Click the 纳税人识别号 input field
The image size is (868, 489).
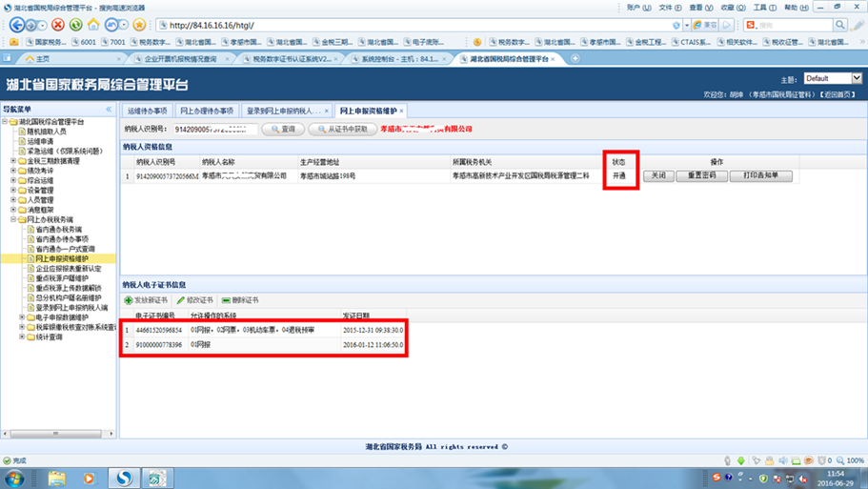(215, 129)
